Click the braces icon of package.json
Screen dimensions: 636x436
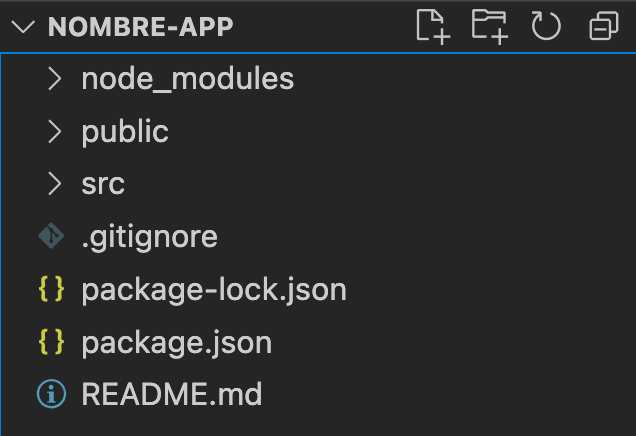(51, 341)
